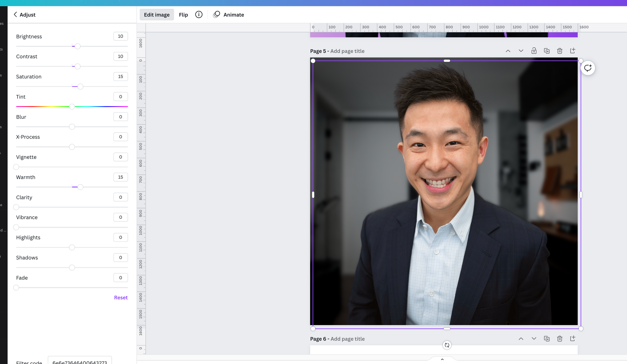Click the Clarity slider handle
The height and width of the screenshot is (364, 627).
point(16,207)
